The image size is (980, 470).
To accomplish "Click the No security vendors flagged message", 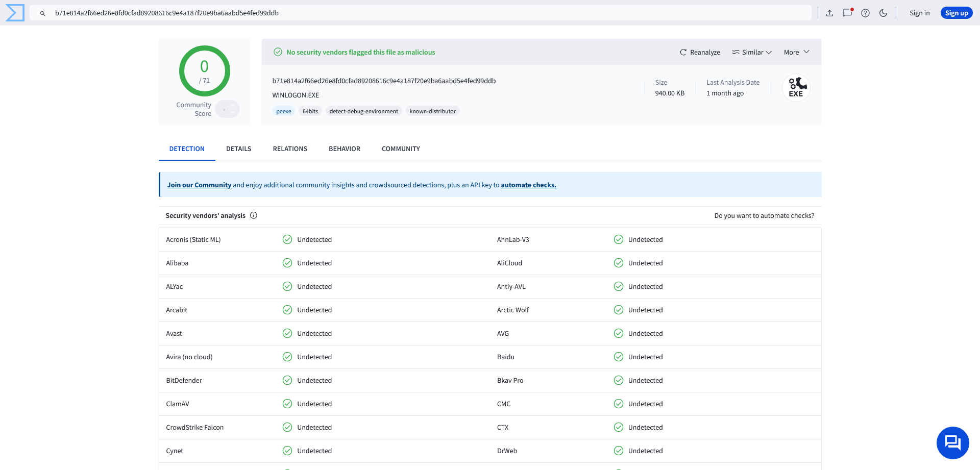I will (361, 52).
